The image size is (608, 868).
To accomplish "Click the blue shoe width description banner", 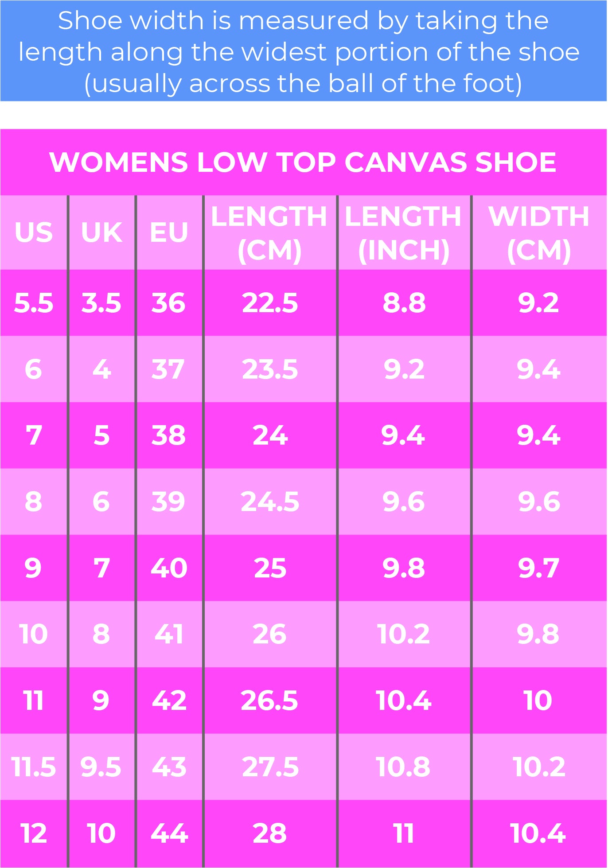I will (x=304, y=51).
